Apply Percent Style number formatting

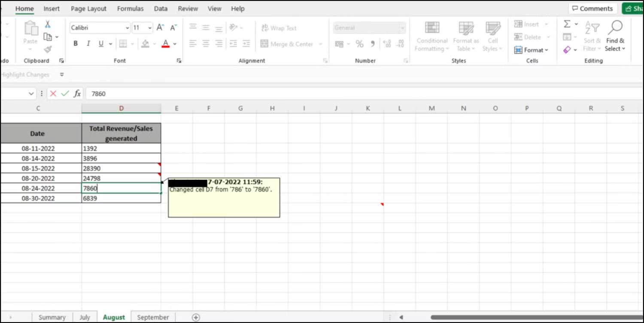click(x=360, y=43)
